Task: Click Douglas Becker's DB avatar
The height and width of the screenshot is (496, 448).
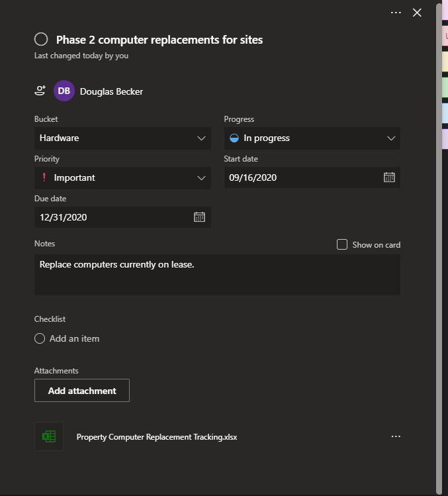Action: click(64, 91)
